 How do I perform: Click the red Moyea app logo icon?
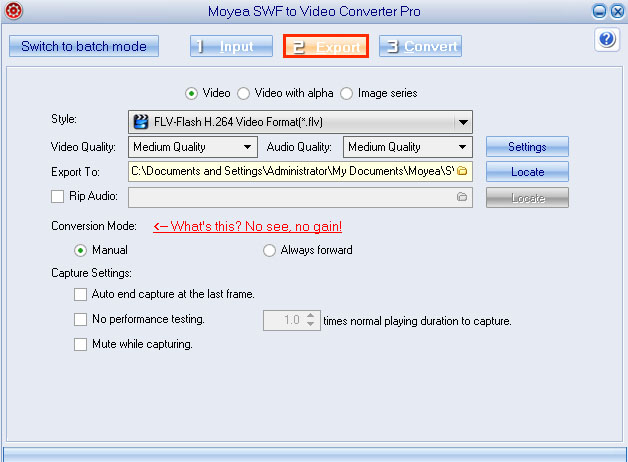click(13, 10)
